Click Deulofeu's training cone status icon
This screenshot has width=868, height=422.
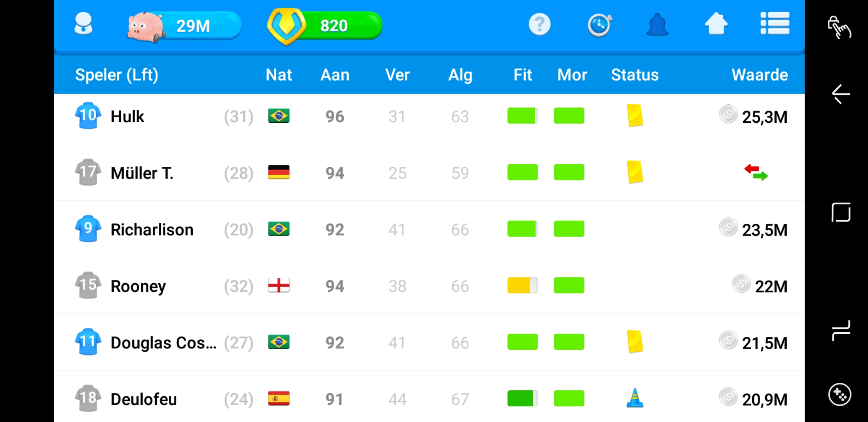(x=635, y=398)
